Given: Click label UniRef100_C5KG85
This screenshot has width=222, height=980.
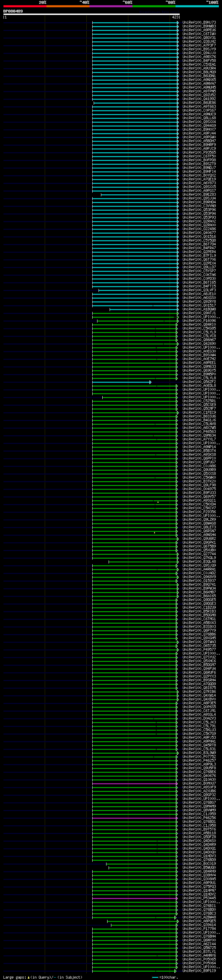Looking at the screenshot, I should click(x=199, y=328).
